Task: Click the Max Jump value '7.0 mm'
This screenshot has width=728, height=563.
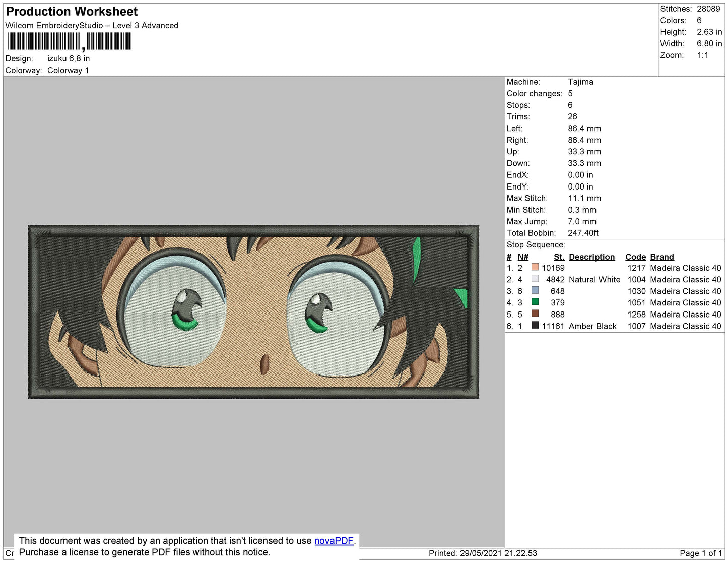Action: (582, 221)
